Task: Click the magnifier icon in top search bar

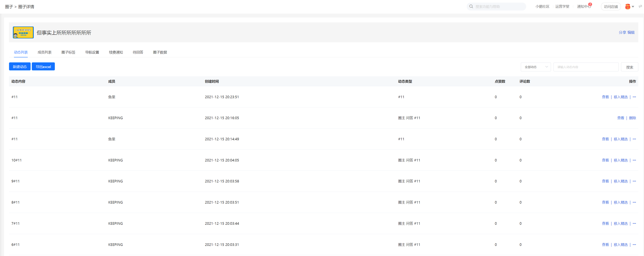Action: coord(471,6)
